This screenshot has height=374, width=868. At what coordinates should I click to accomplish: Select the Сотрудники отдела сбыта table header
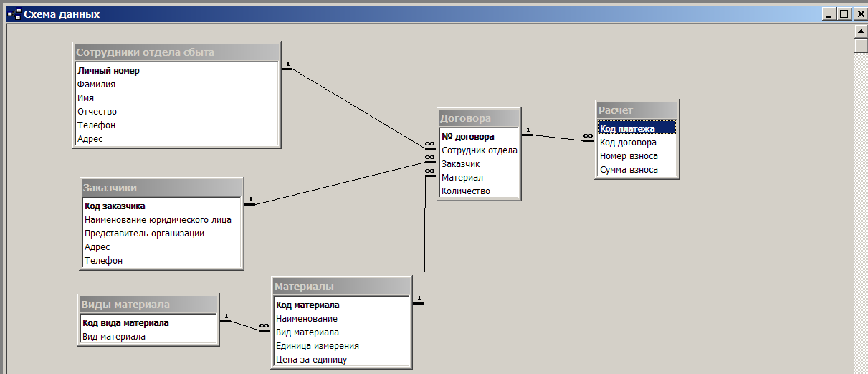pos(176,52)
